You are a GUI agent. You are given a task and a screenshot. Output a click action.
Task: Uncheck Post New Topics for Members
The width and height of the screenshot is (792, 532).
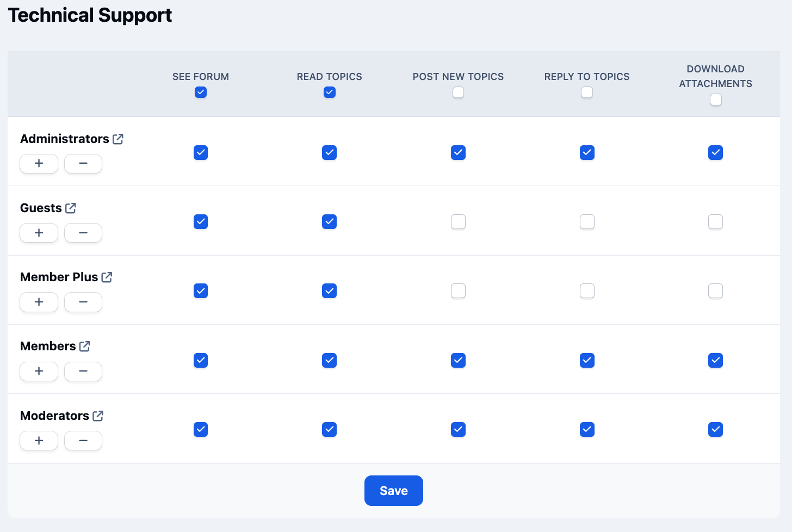pos(459,361)
